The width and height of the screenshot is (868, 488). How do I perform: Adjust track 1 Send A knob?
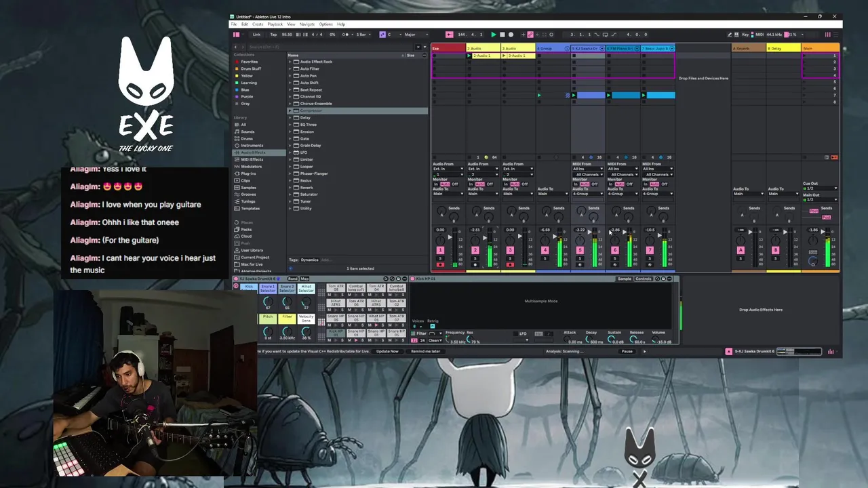[441, 211]
